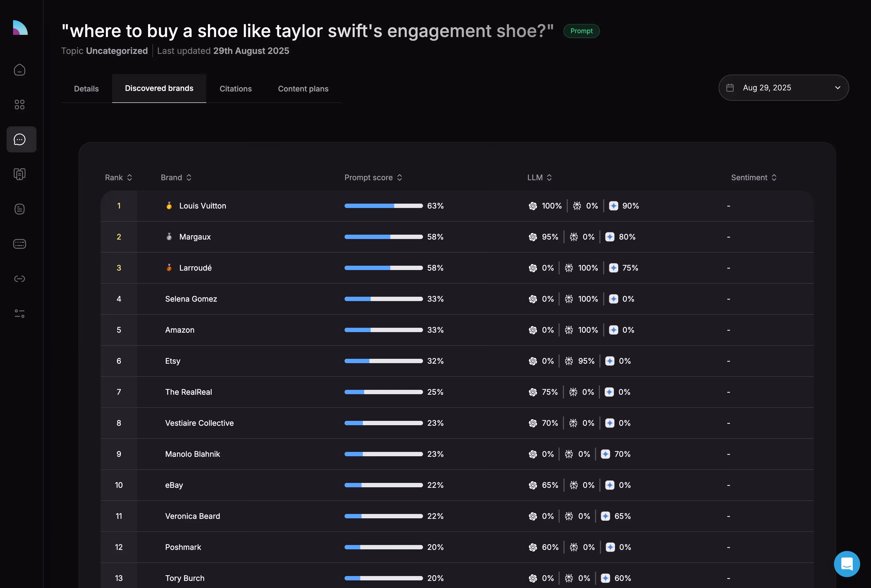Click the document list sidebar icon
Screen dimensions: 871x588
click(20, 209)
